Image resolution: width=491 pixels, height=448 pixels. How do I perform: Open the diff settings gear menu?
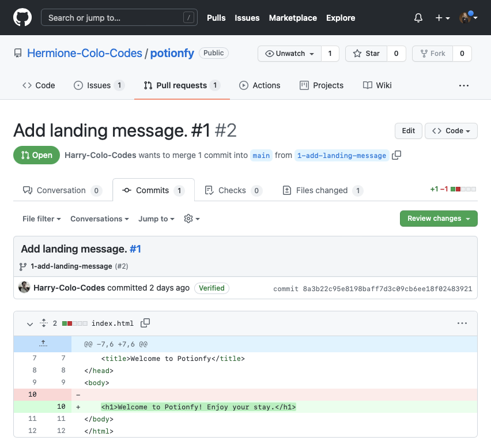click(x=191, y=219)
